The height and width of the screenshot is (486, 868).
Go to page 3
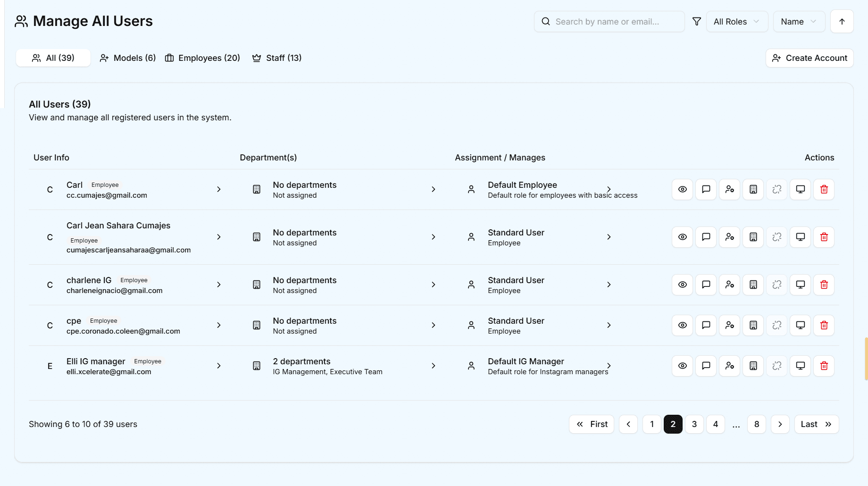[694, 424]
